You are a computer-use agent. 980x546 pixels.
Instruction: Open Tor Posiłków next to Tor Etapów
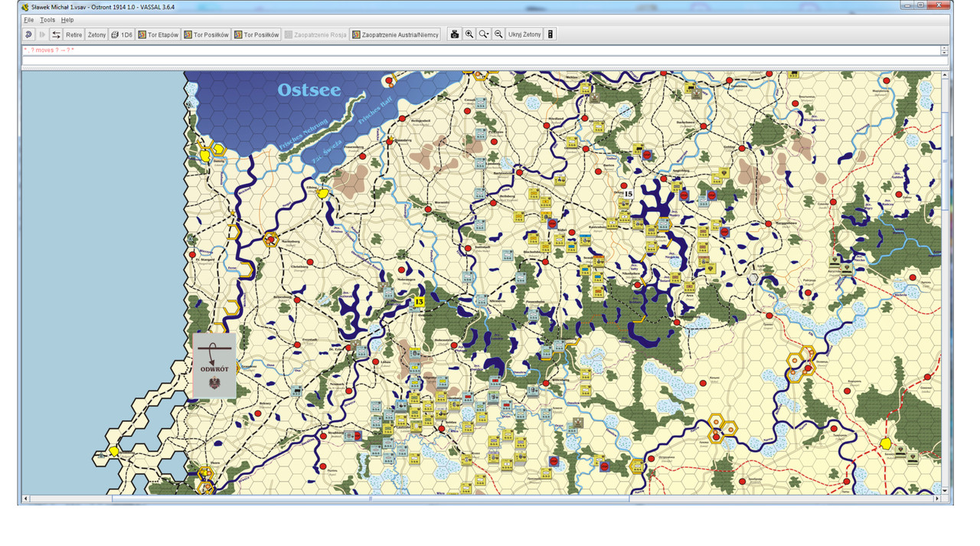pos(207,34)
